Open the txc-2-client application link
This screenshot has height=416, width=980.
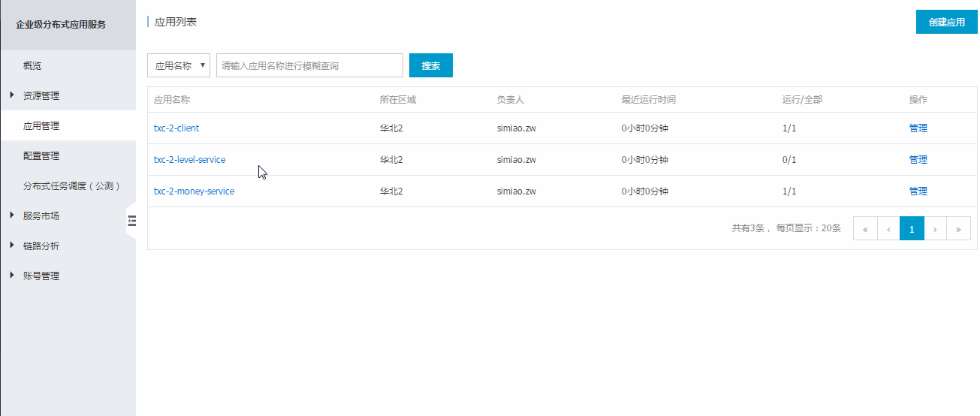[176, 128]
